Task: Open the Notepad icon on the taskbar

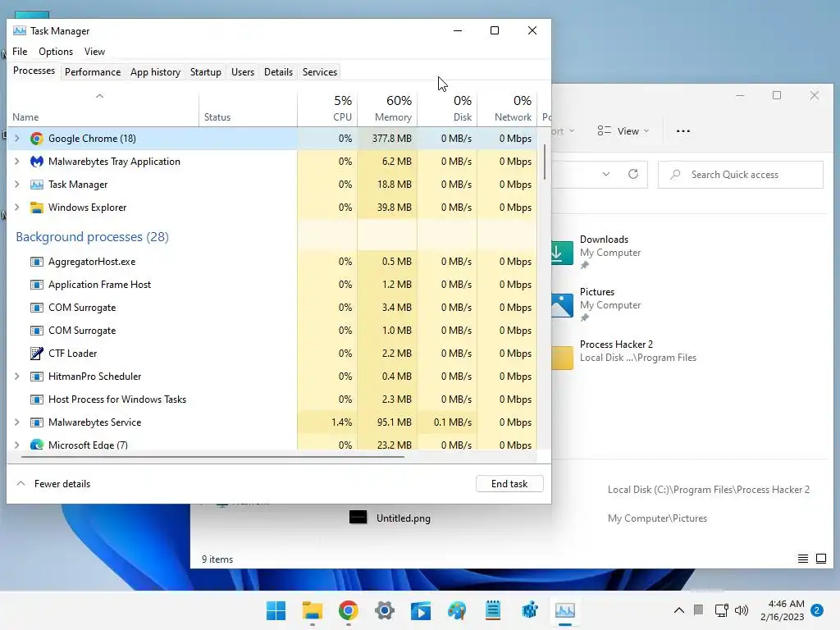Action: click(x=493, y=610)
